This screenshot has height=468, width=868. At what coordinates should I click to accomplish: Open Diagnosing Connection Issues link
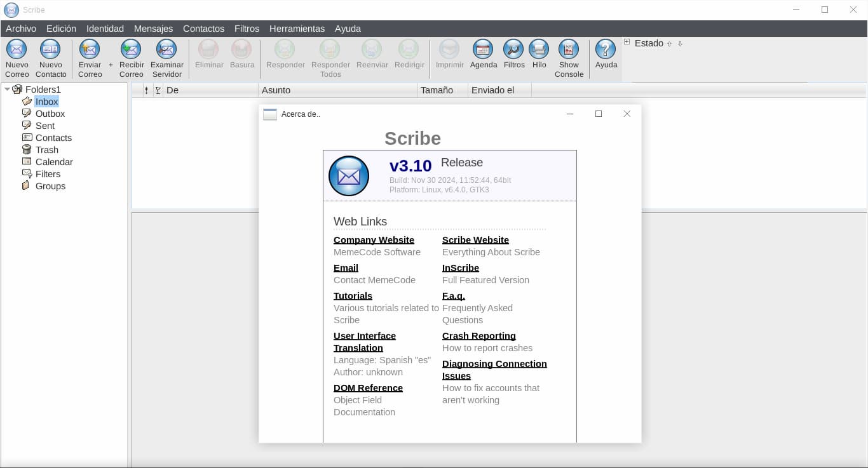pyautogui.click(x=494, y=370)
